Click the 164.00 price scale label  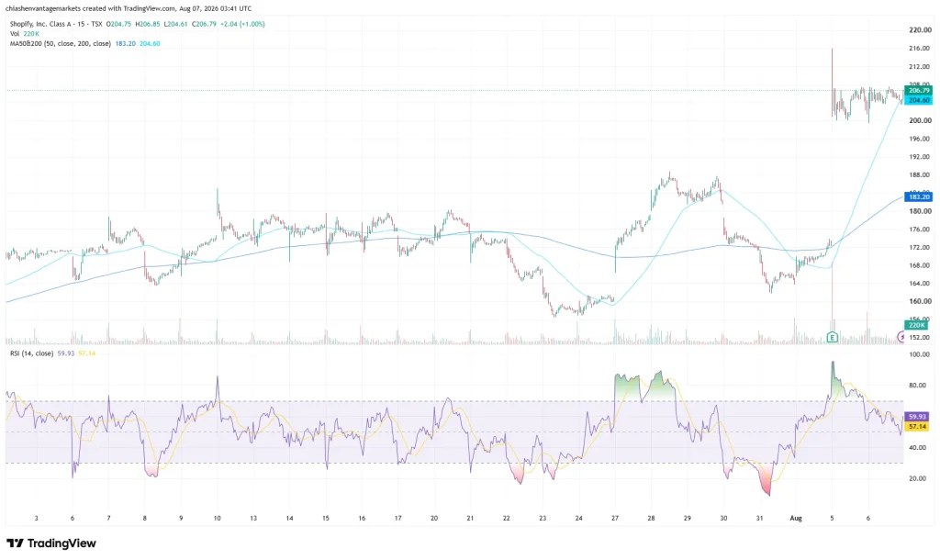click(x=919, y=283)
